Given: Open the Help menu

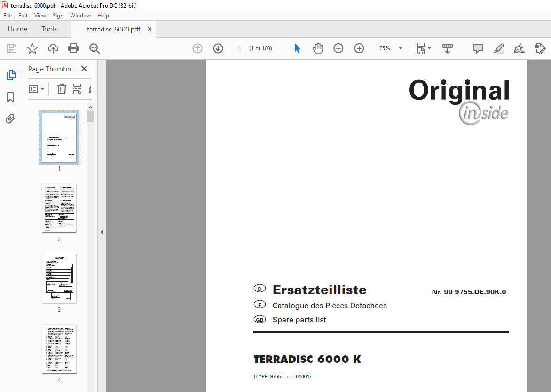Looking at the screenshot, I should [x=103, y=16].
